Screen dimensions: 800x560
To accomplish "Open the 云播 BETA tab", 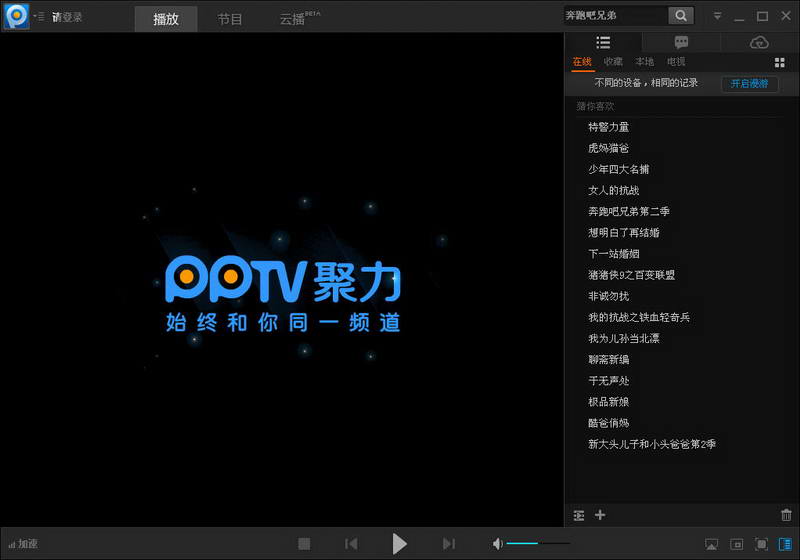I will 299,19.
